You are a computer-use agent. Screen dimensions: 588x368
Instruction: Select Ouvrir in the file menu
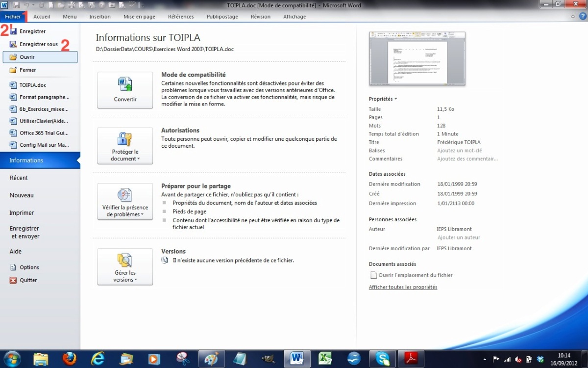click(40, 57)
